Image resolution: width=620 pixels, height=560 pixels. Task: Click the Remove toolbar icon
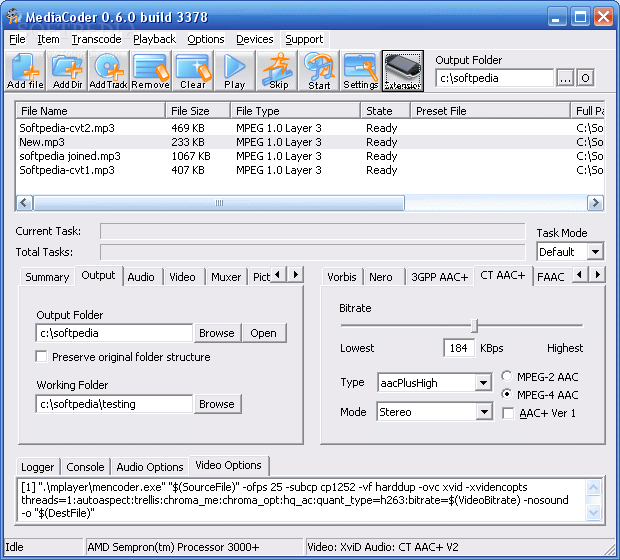pyautogui.click(x=151, y=71)
